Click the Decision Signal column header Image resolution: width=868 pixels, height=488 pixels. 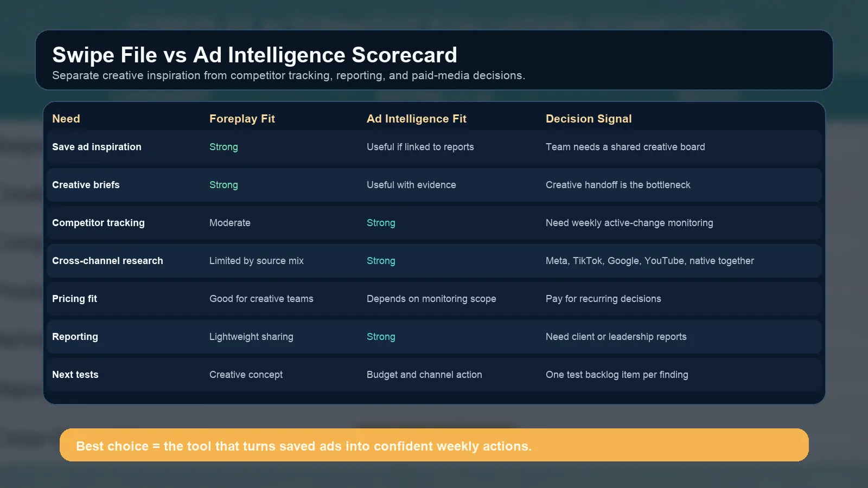(589, 119)
